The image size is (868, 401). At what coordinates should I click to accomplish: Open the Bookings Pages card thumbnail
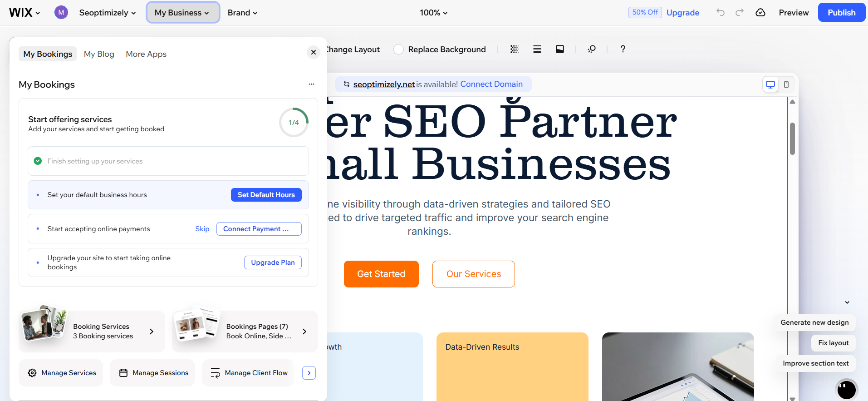coord(197,325)
